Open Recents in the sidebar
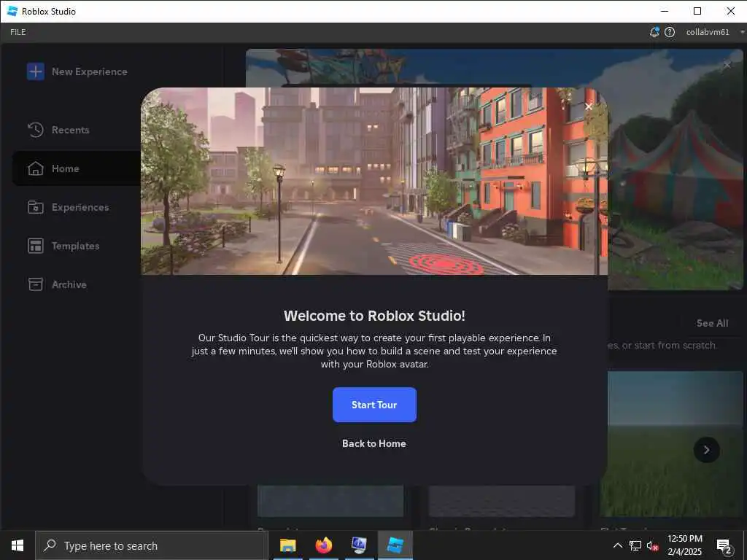Image resolution: width=747 pixels, height=560 pixels. [71, 130]
